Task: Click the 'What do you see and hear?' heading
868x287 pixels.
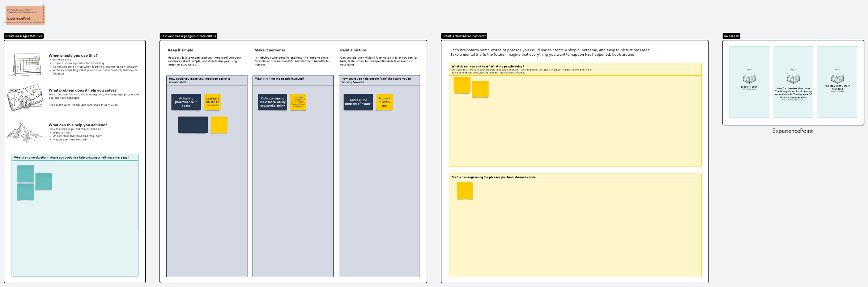Action: pos(488,67)
